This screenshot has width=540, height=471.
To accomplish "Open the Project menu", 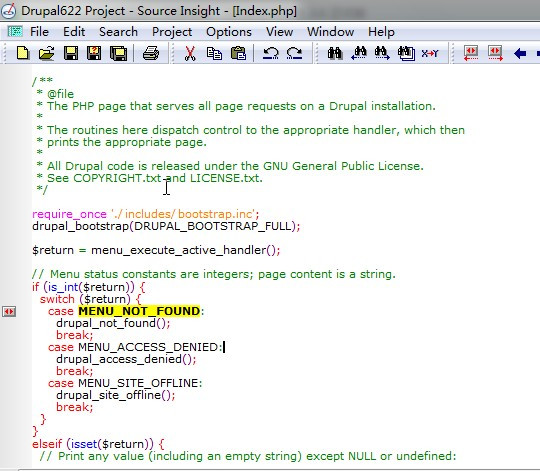I will tap(172, 32).
